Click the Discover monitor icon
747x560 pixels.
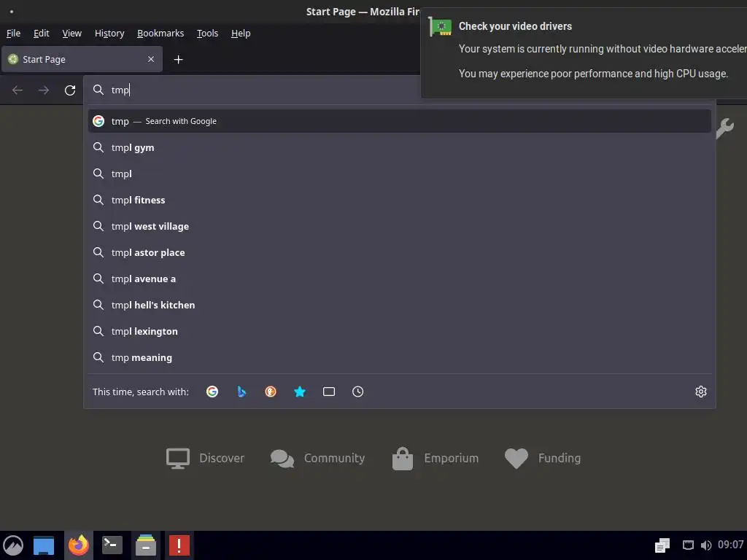point(178,458)
